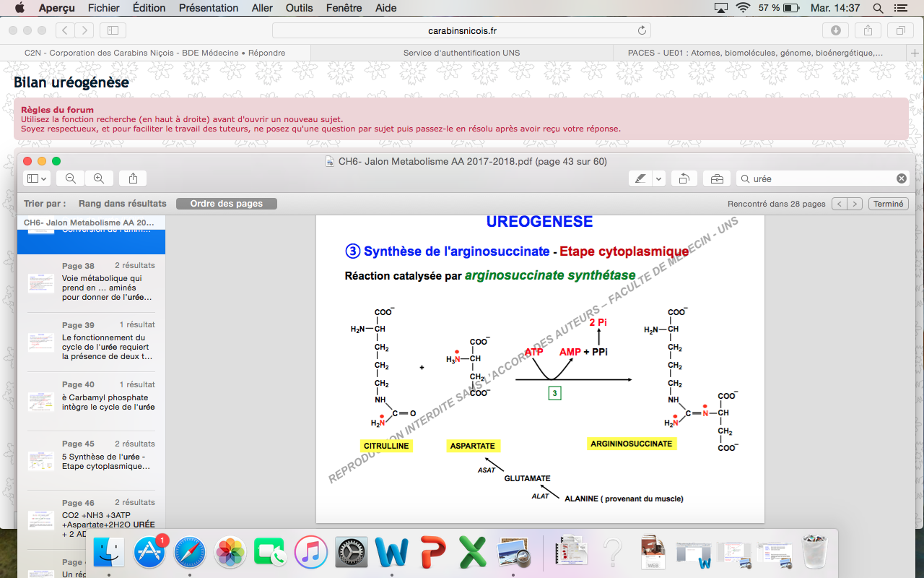
Task: Open Safari from the Dock
Action: click(190, 553)
